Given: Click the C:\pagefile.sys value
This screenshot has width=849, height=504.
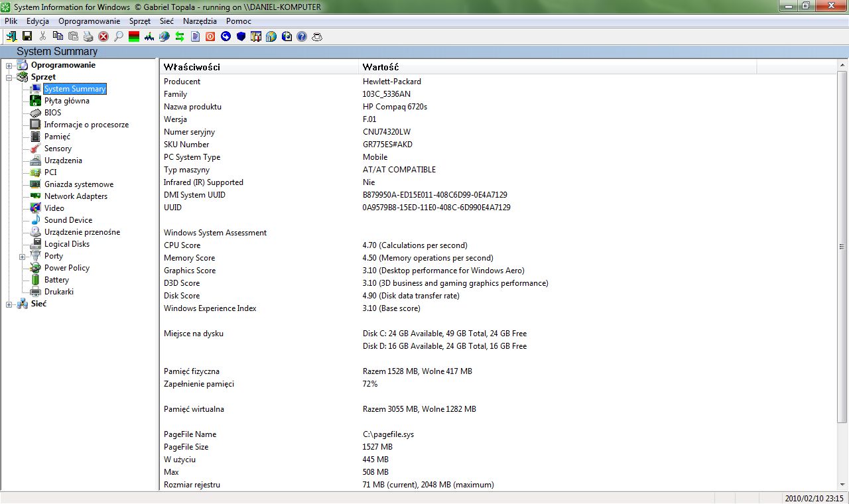Looking at the screenshot, I should [x=388, y=434].
